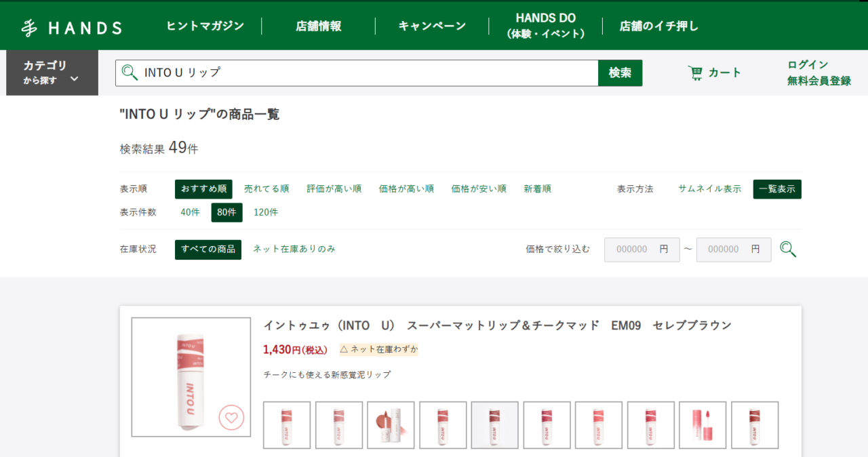This screenshot has height=457, width=868.
Task: Click the "INTO U リップ"の商品一覧 heading
Action: [x=199, y=115]
